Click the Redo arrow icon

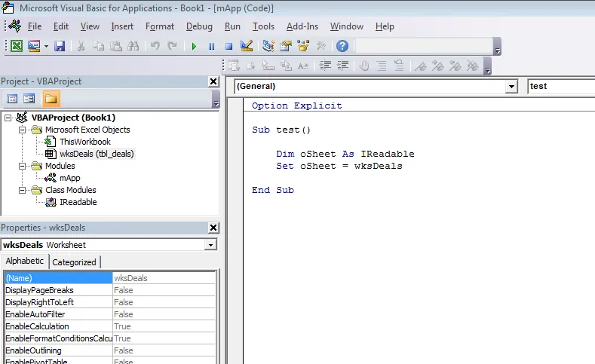click(x=172, y=46)
